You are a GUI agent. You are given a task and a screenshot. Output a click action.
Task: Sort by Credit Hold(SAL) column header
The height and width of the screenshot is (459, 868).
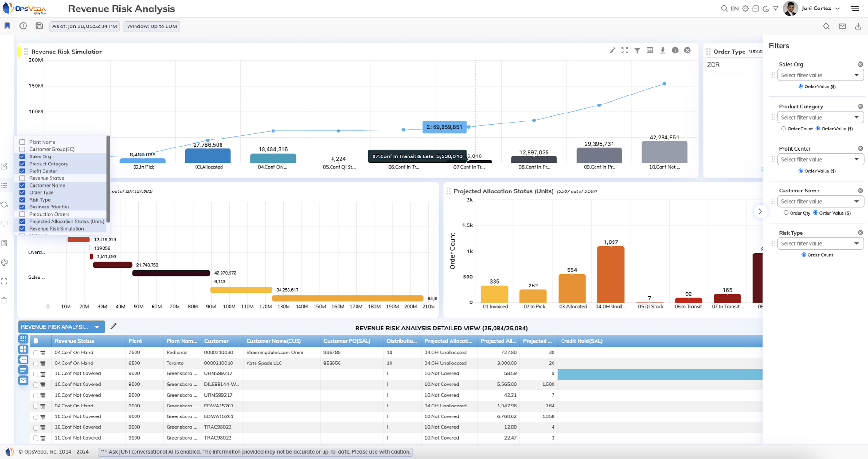click(581, 341)
